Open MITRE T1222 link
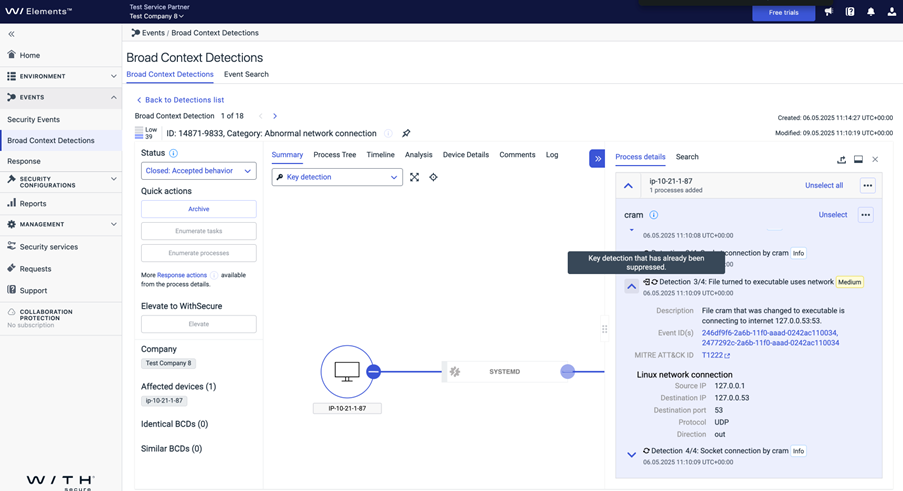 point(715,355)
